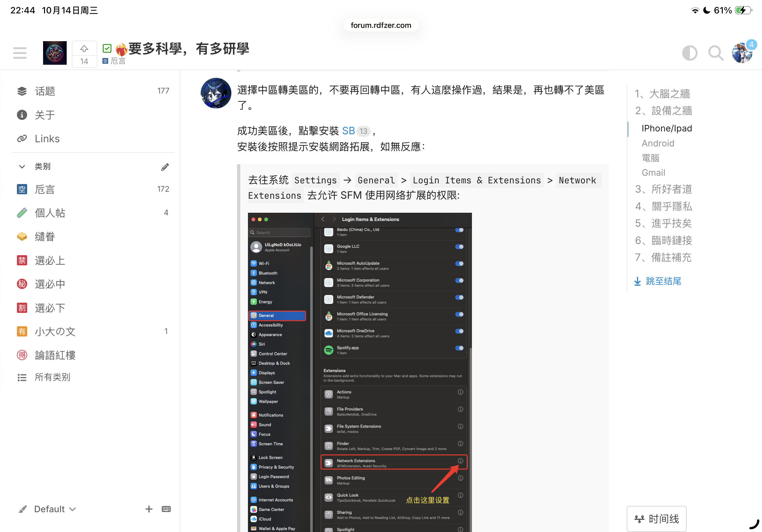
Task: Open the 選必上 category
Action: (x=93, y=260)
